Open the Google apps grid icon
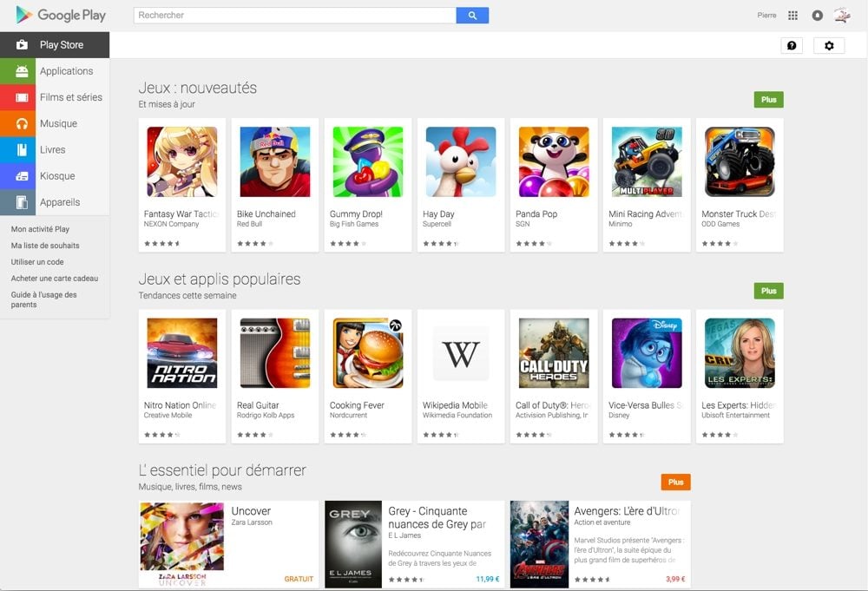 tap(792, 16)
